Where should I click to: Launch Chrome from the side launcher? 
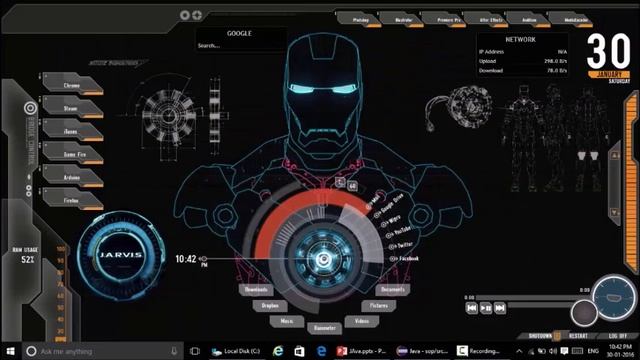pyautogui.click(x=73, y=84)
